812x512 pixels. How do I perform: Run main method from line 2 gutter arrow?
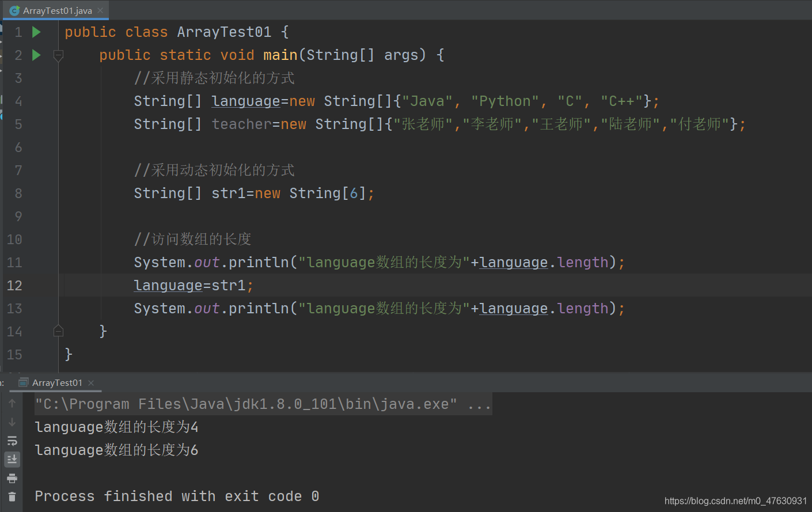36,55
